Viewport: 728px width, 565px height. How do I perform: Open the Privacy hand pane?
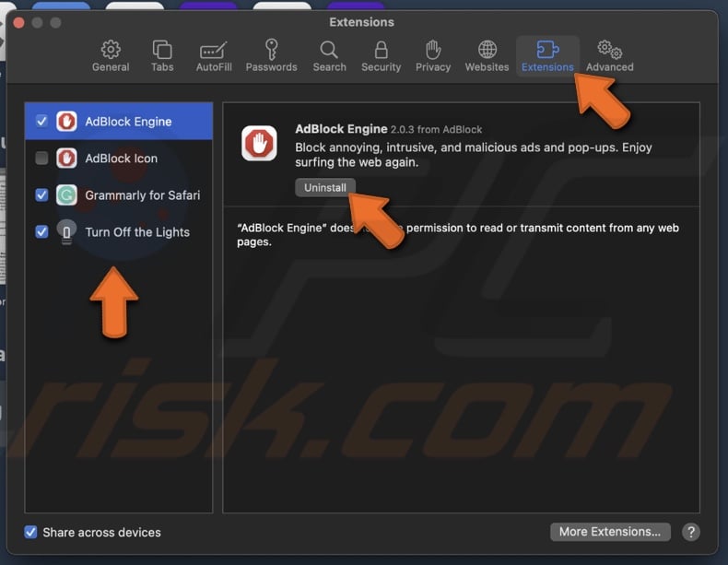[433, 55]
